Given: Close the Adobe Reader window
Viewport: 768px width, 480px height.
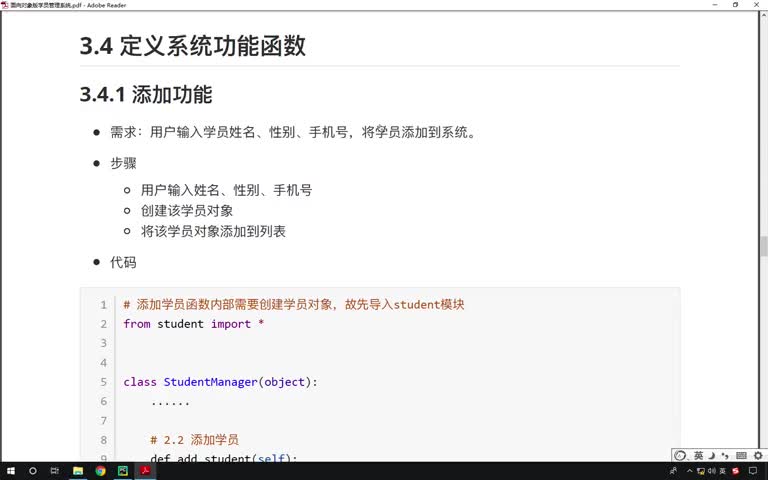Looking at the screenshot, I should [x=757, y=4].
